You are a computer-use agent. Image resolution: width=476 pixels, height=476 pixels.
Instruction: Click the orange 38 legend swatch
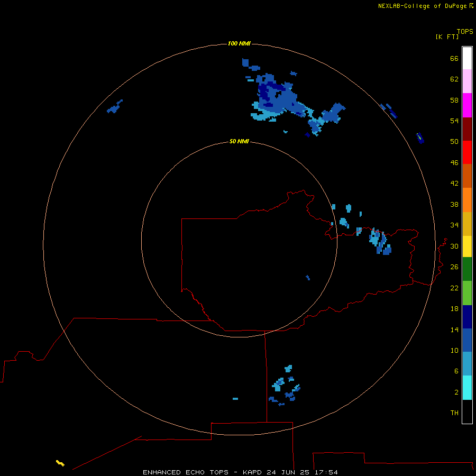tap(467, 200)
